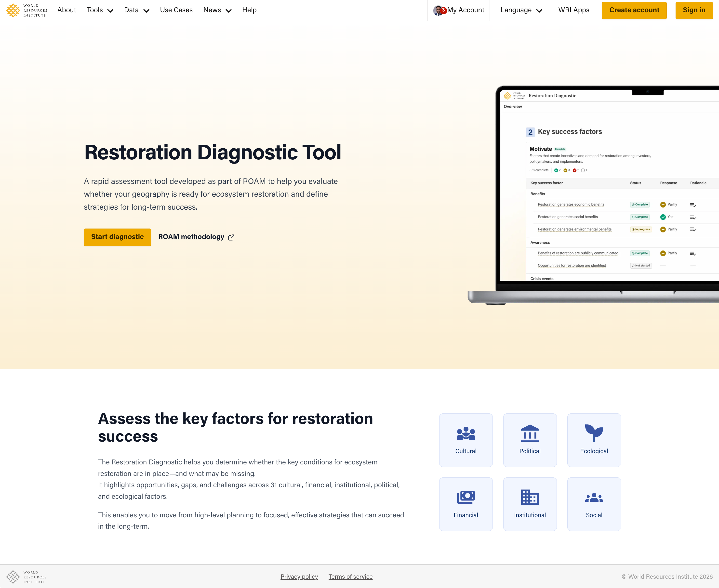Select the Ecological seedling icon
The image size is (719, 588).
tap(594, 433)
